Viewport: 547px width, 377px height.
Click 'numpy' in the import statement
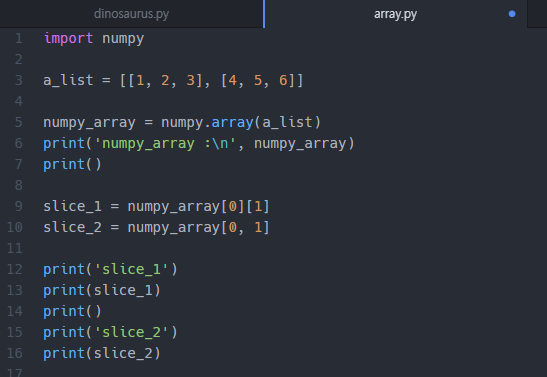tap(123, 39)
